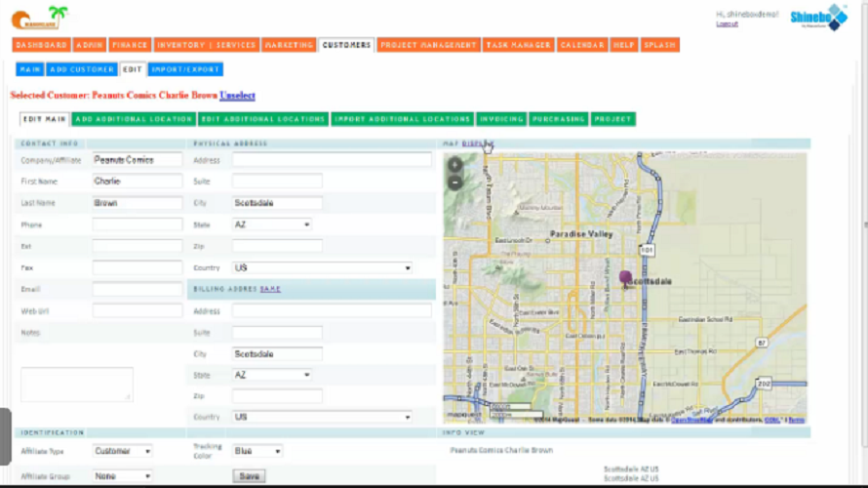The height and width of the screenshot is (488, 868).
Task: Open the billing address Country dropdown
Action: coord(322,417)
